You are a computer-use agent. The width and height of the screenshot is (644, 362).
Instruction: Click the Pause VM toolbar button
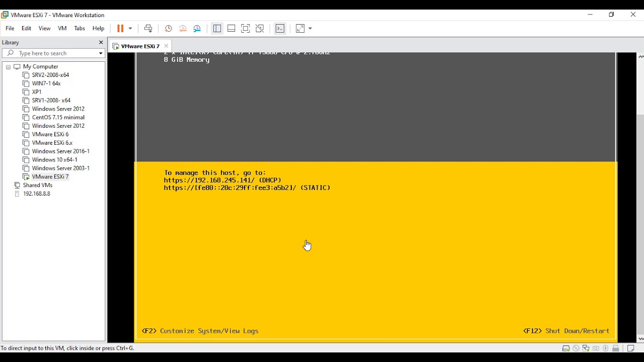click(120, 29)
